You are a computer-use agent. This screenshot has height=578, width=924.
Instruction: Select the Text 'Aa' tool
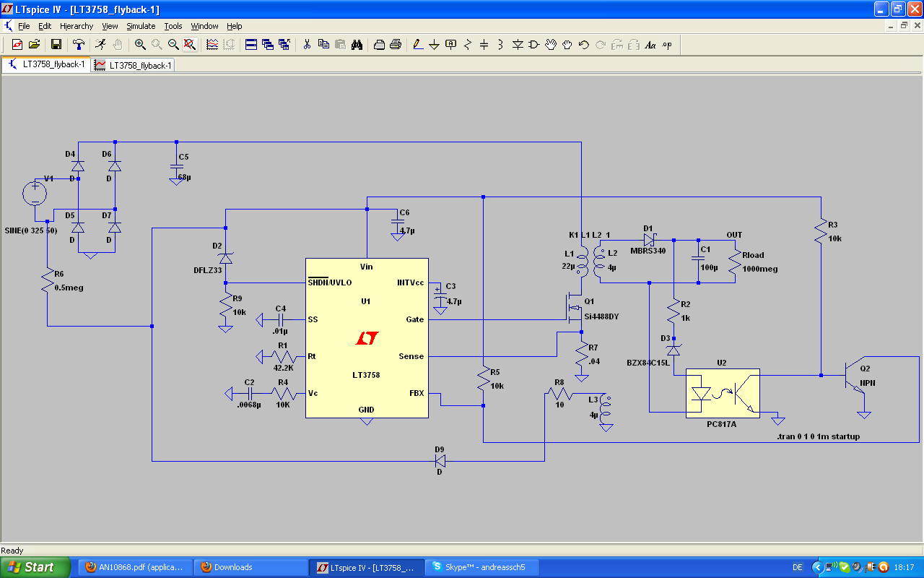(650, 44)
